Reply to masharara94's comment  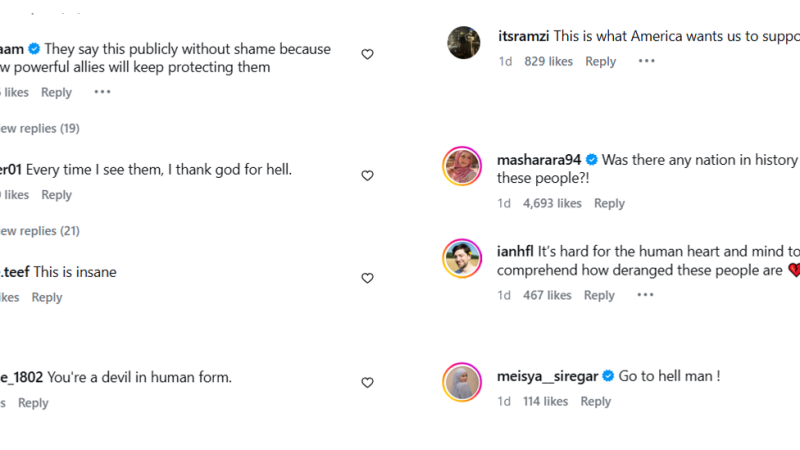point(609,203)
